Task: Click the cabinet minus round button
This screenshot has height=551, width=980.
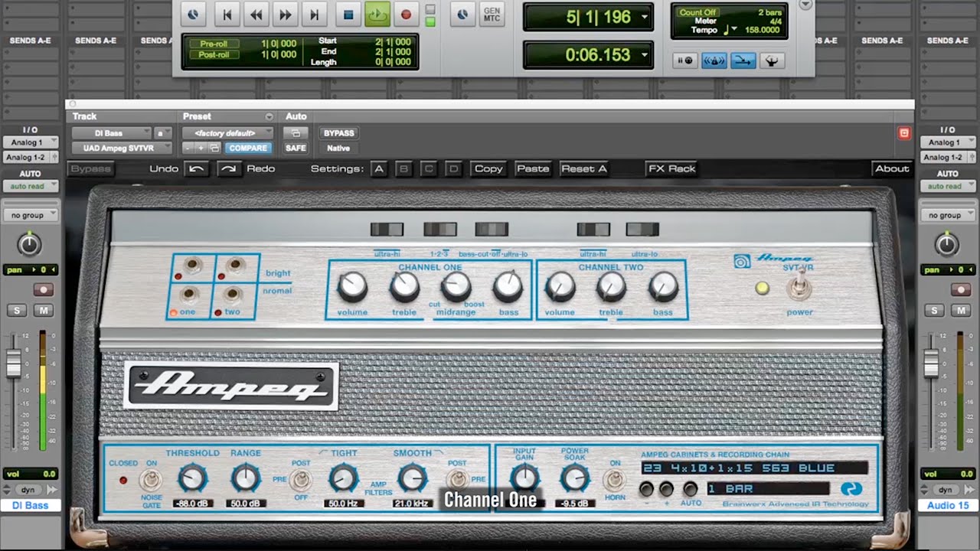Action: [647, 490]
